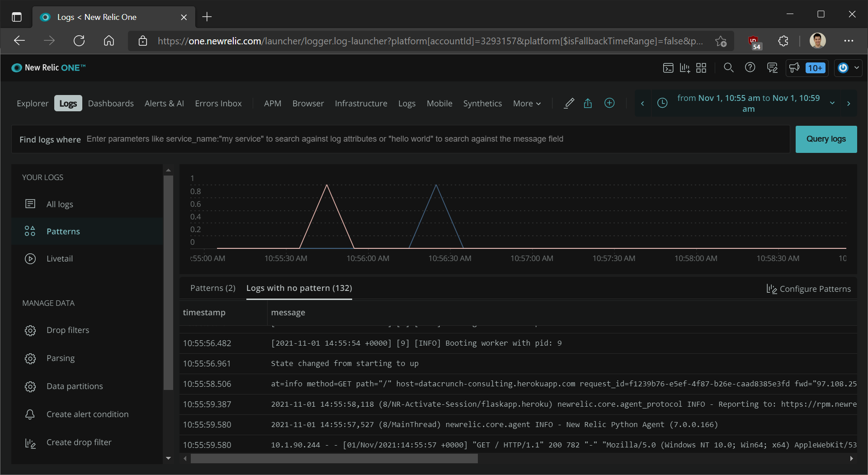This screenshot has height=475, width=868.
Task: Open the user account menu
Action: pos(848,68)
